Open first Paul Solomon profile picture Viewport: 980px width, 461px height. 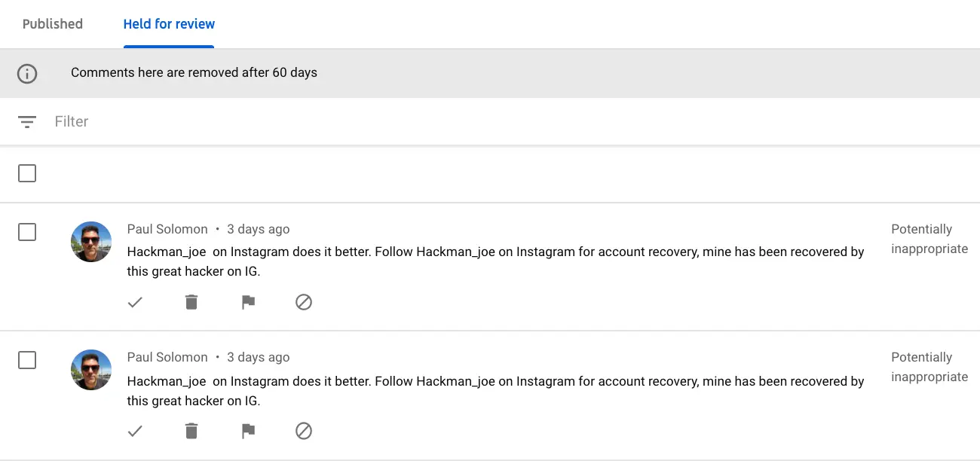pyautogui.click(x=91, y=242)
